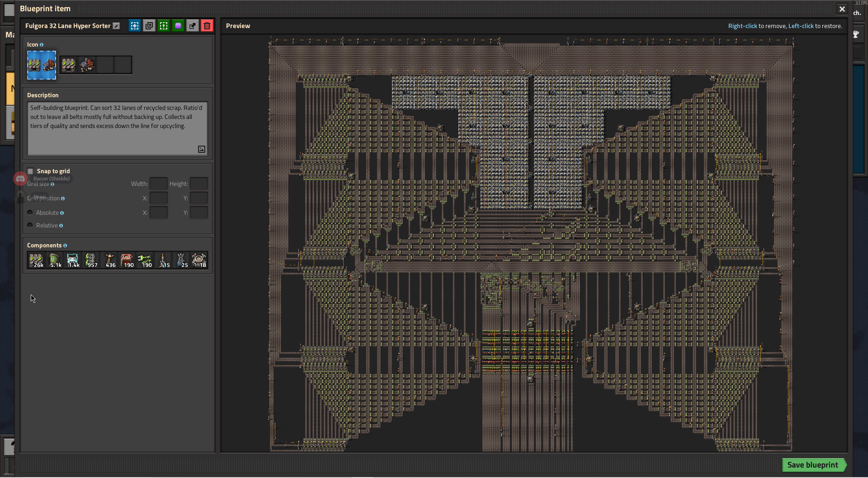Click the red component with count 190

point(127,260)
